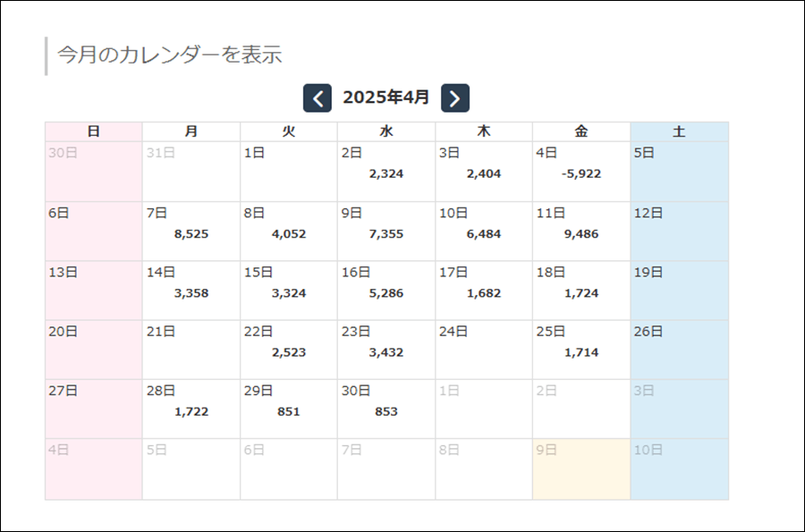Click Sunday 13日 in pink column

(94, 291)
